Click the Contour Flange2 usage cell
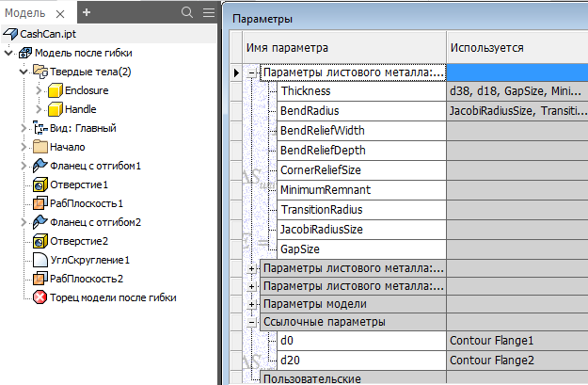 [x=517, y=361]
